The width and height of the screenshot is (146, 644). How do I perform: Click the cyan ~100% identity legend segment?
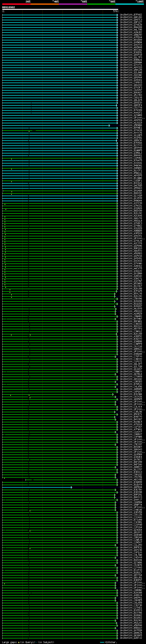point(130,4)
